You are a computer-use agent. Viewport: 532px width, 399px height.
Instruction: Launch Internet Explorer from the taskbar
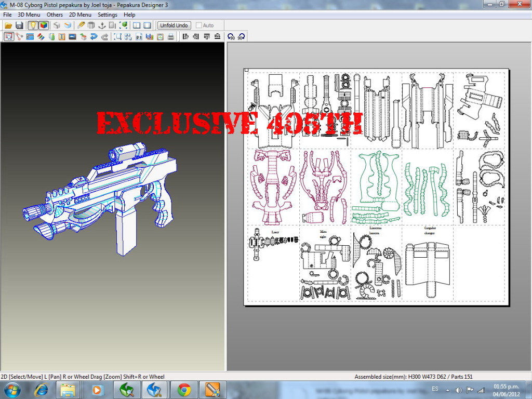[41, 390]
